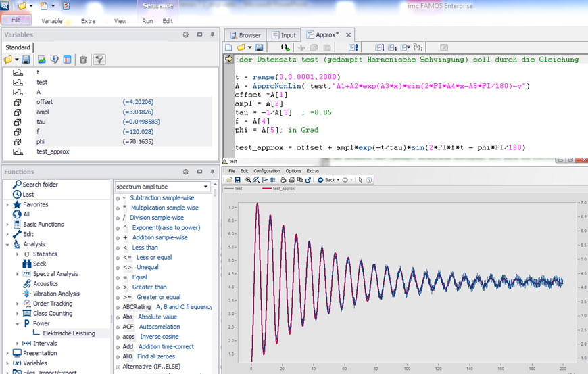Click the trash icon to delete variable

(83, 60)
